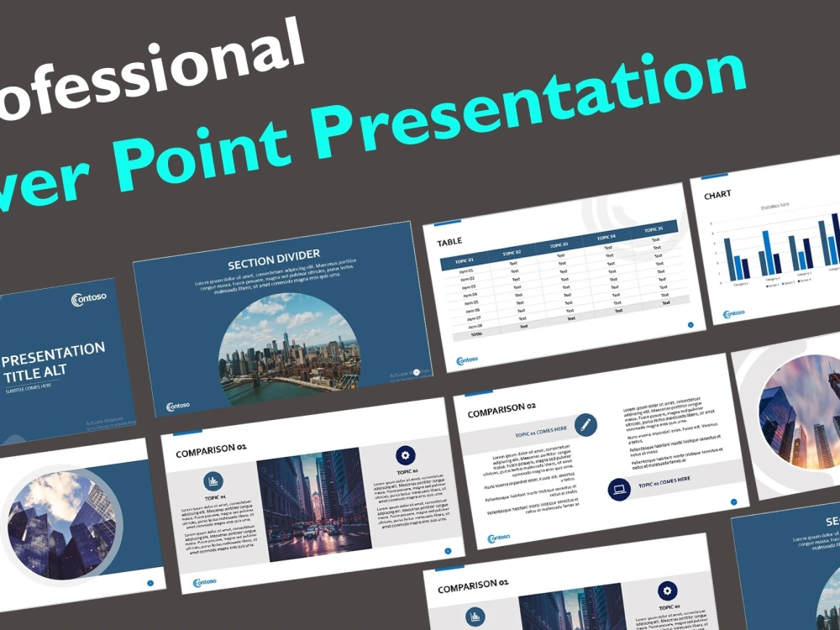The image size is (840, 630).
Task: Select the laptop icon beside TOPIC 01 banner
Action: (x=618, y=489)
